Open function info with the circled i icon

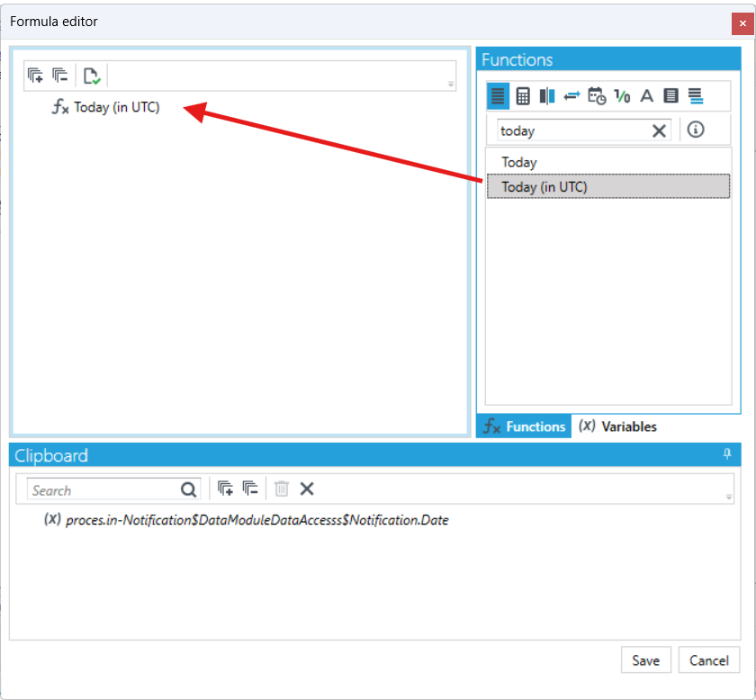click(695, 130)
